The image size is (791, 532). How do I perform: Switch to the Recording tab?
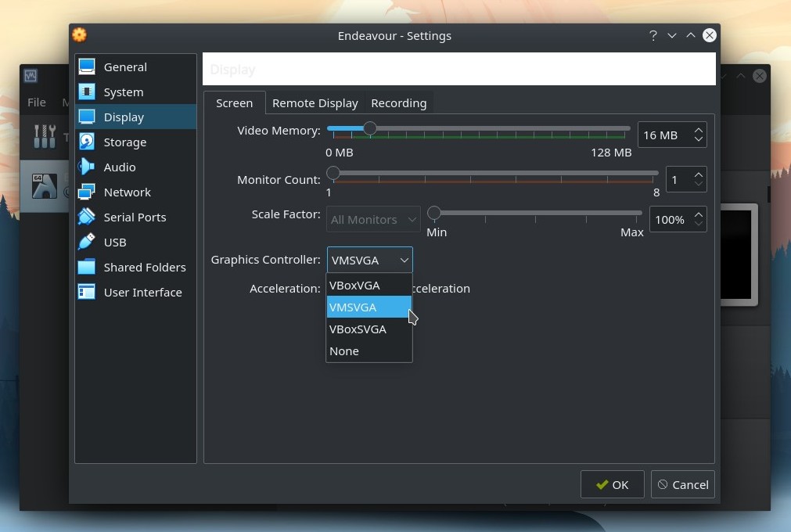coord(399,103)
